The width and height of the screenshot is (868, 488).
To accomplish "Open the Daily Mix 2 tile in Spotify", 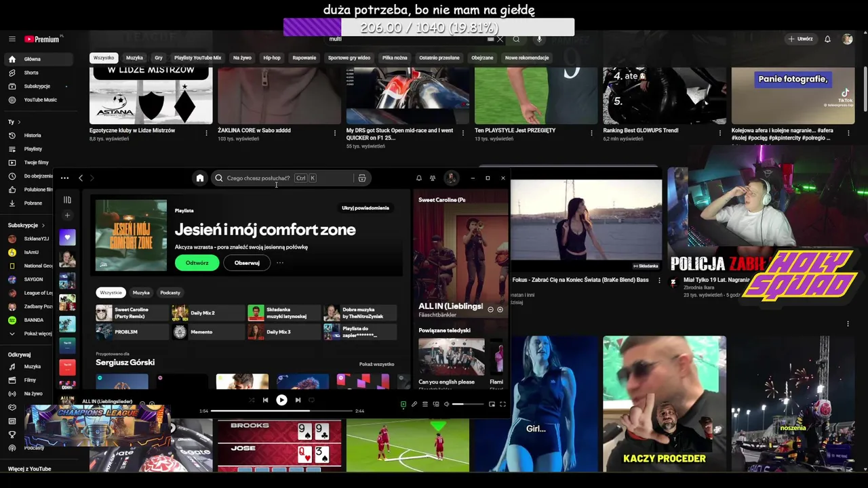I will click(208, 313).
